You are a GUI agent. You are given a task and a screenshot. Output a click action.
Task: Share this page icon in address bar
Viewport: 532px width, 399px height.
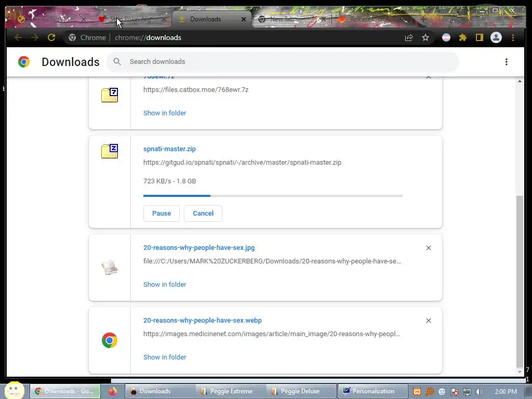[x=409, y=37]
